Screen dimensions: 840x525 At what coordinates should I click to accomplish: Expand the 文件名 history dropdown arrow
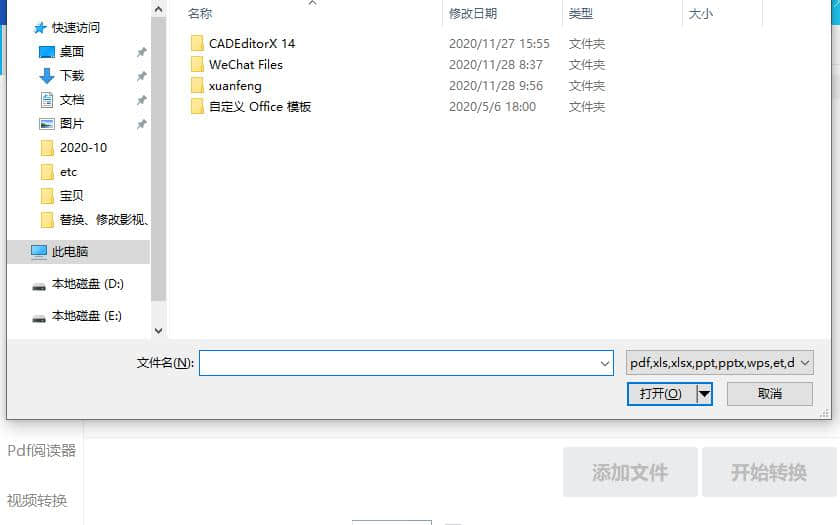click(605, 363)
